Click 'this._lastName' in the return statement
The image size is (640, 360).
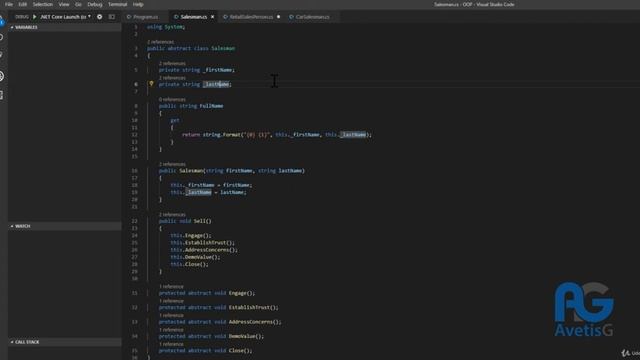(x=345, y=134)
